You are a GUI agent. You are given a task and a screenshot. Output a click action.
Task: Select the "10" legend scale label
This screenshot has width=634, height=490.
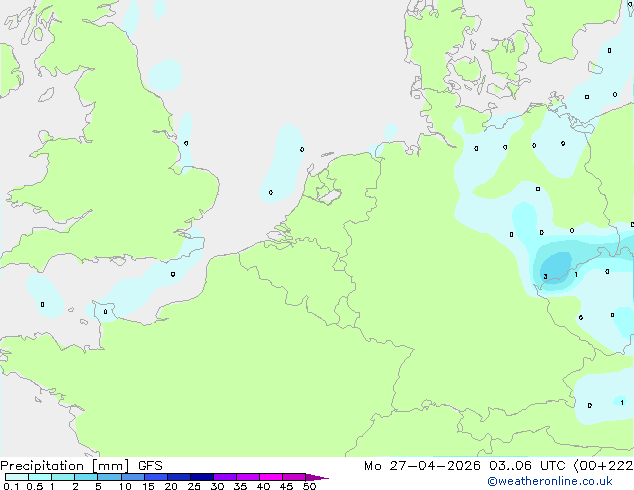tap(125, 486)
